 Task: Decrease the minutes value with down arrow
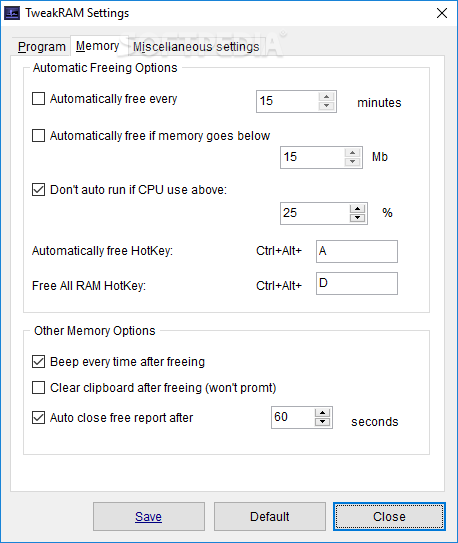click(326, 106)
